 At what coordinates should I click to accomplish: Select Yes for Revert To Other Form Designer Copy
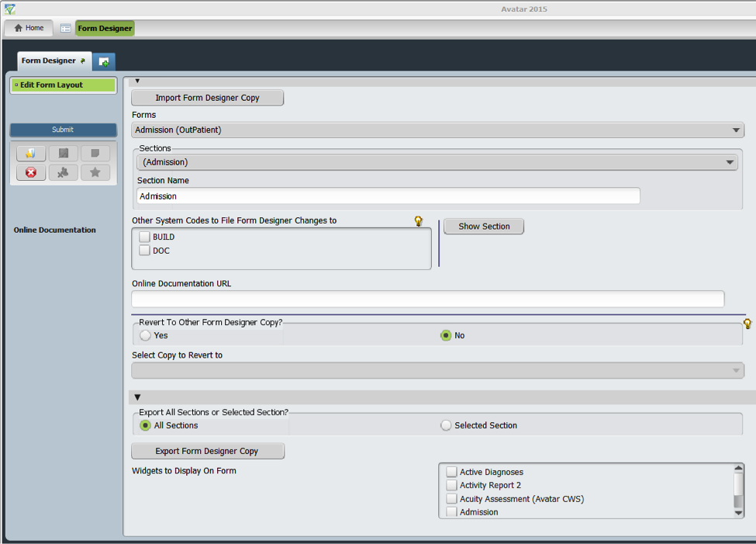pyautogui.click(x=146, y=335)
